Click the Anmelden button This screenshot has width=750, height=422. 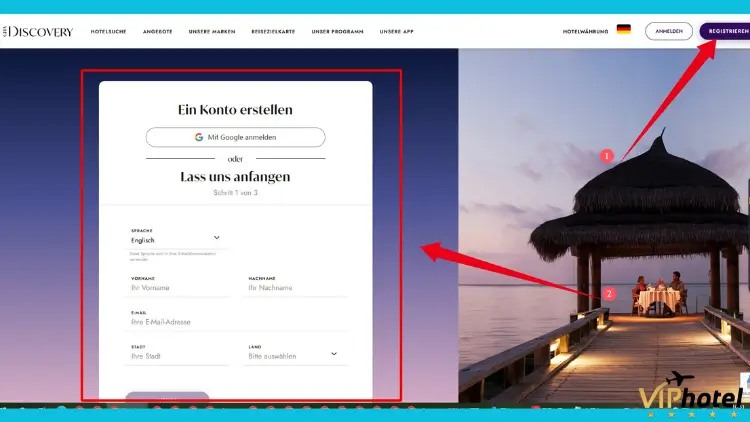[x=669, y=31]
